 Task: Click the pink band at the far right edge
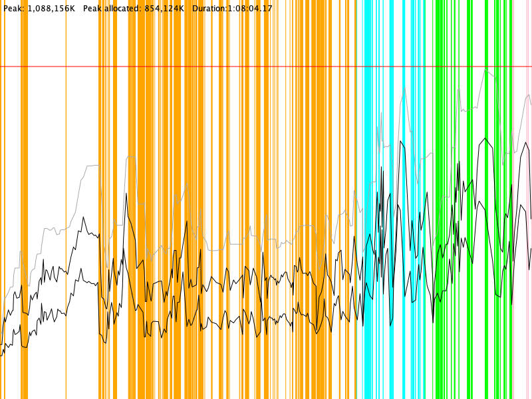(x=530, y=199)
